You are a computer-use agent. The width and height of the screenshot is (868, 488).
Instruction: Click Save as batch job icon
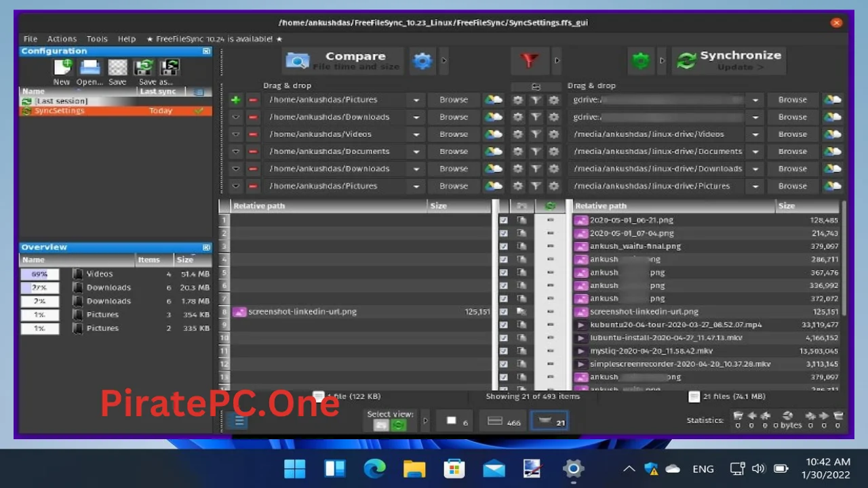point(170,68)
